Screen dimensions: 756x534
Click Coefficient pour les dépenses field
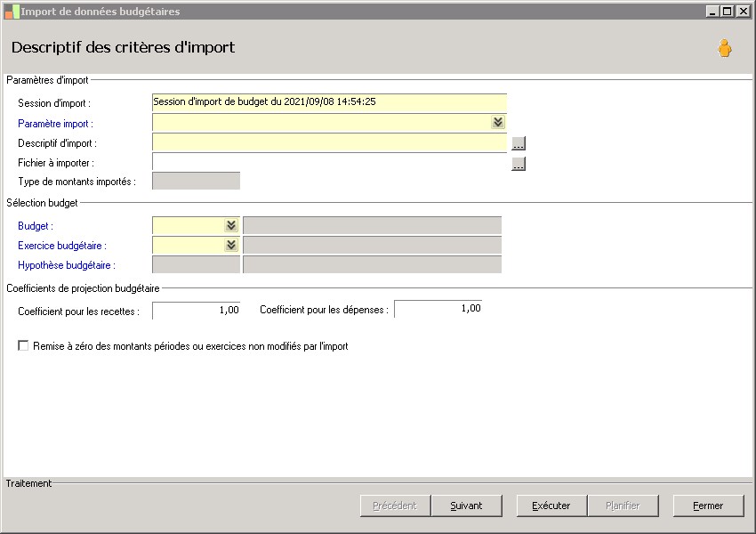(x=438, y=309)
